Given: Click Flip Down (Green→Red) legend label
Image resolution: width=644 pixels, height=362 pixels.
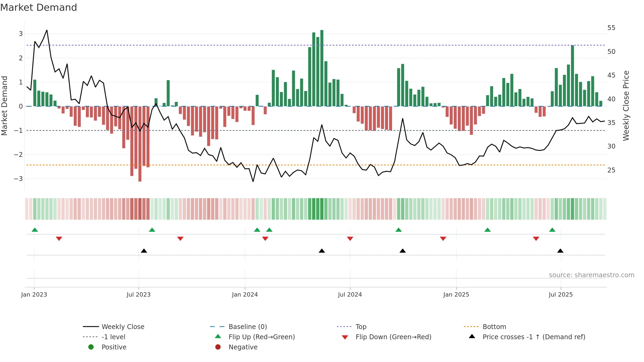Looking at the screenshot, I should coord(393,337).
